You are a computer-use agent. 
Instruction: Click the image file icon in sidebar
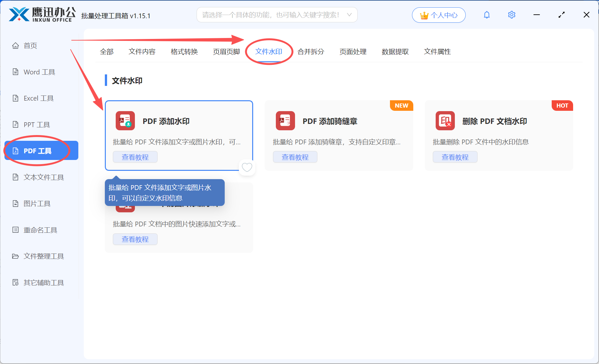(x=15, y=203)
